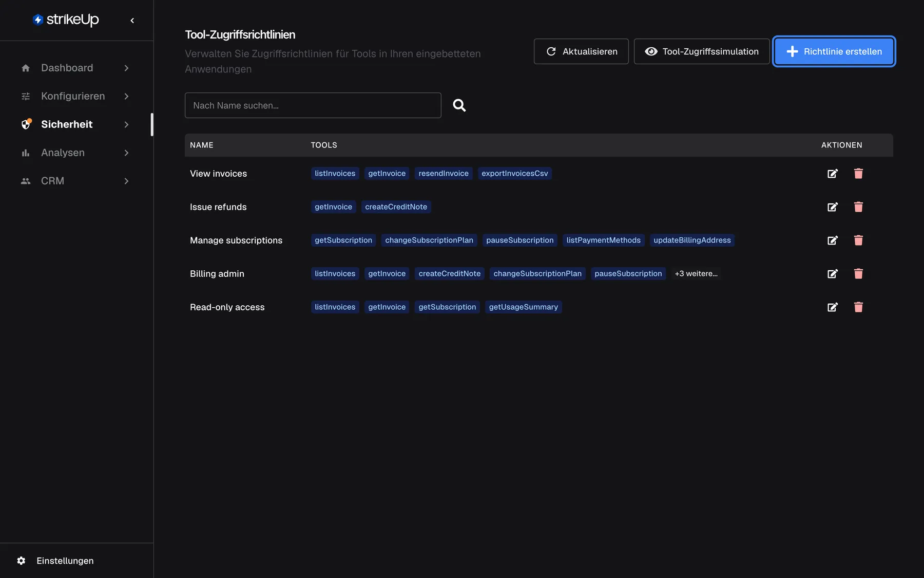Click the strikeUp logo
This screenshot has width=924, height=578.
66,20
